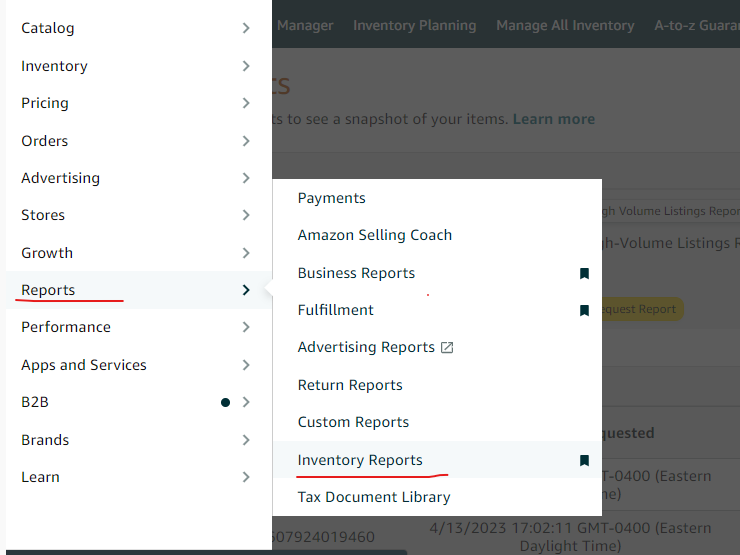Expand the Apps and Services chevron

(246, 365)
